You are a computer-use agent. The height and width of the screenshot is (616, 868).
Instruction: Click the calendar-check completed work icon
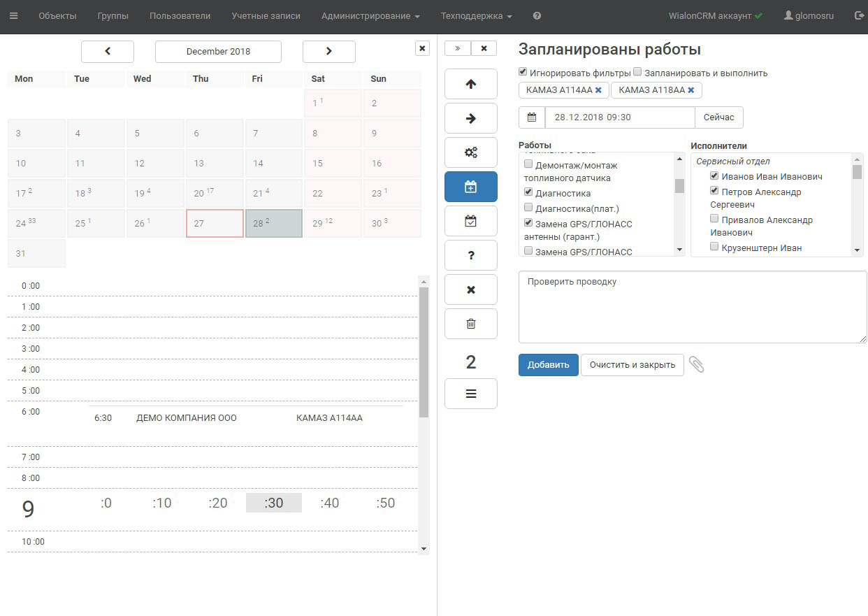tap(470, 221)
